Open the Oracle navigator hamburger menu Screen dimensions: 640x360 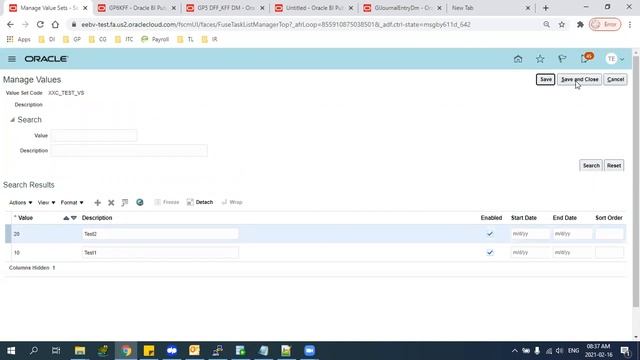[x=12, y=59]
